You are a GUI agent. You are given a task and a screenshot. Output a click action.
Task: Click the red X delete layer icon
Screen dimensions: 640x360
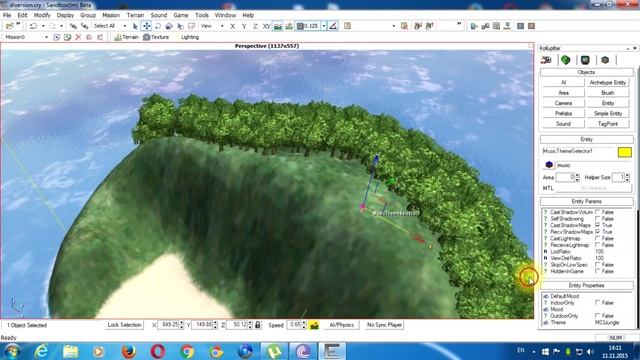click(78, 37)
